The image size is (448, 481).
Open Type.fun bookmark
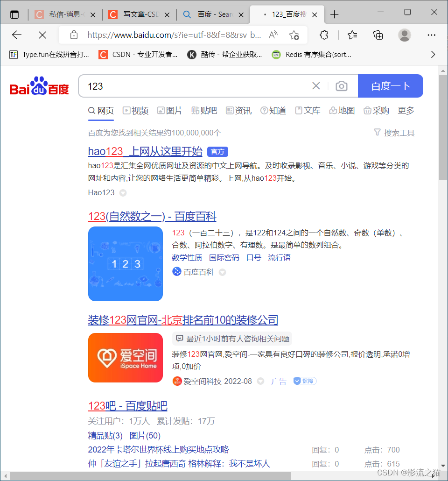(49, 55)
